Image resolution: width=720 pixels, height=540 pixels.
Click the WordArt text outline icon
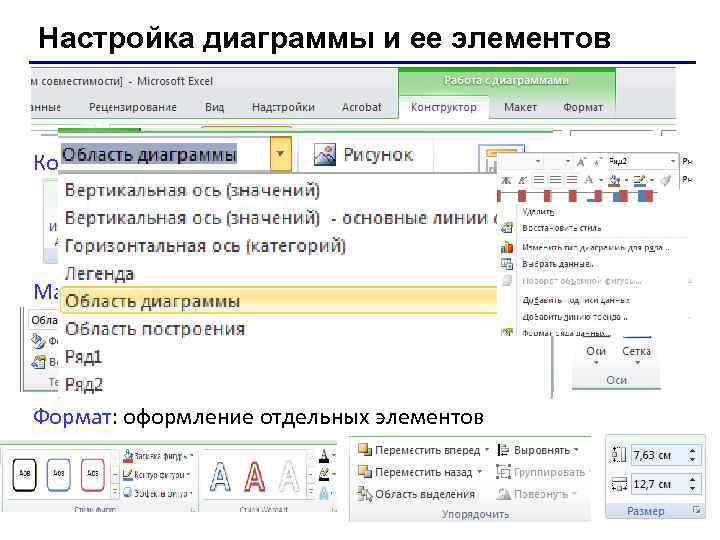[324, 474]
